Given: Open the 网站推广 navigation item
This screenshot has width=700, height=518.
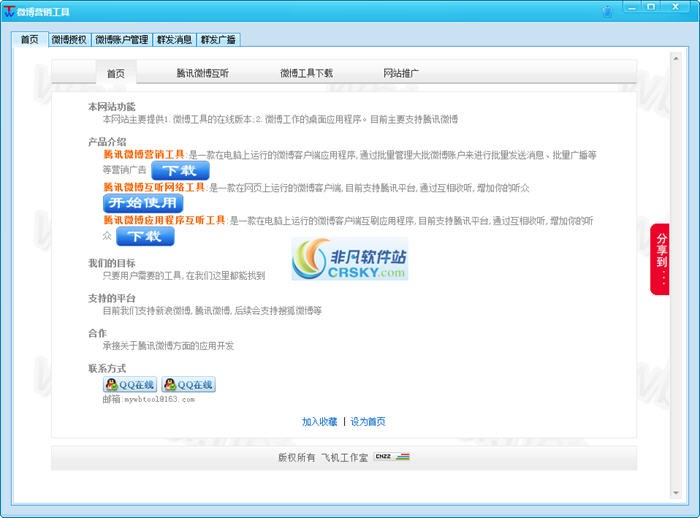Looking at the screenshot, I should 401,73.
